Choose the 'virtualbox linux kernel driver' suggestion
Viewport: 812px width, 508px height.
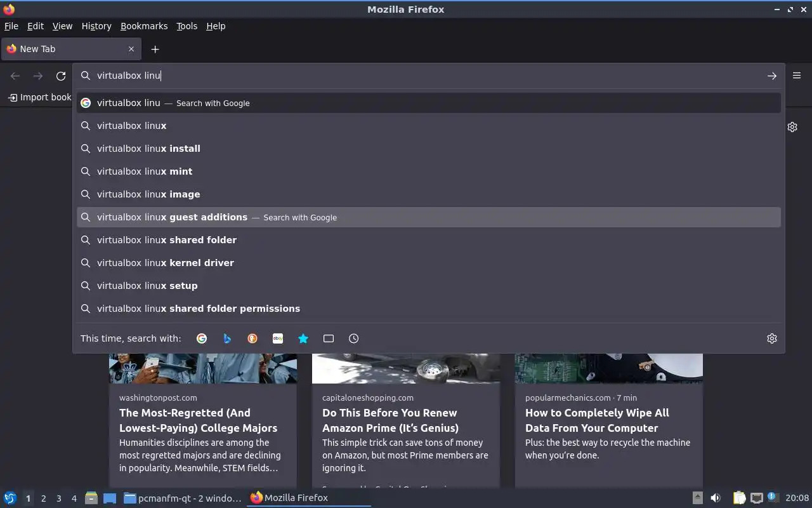click(429, 263)
